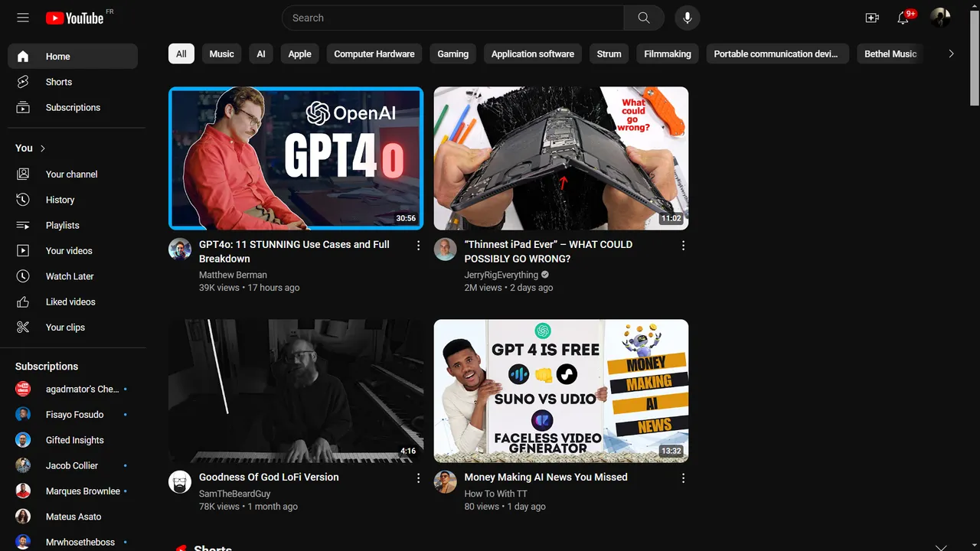Open the account avatar menu
The image size is (980, 551).
click(940, 18)
